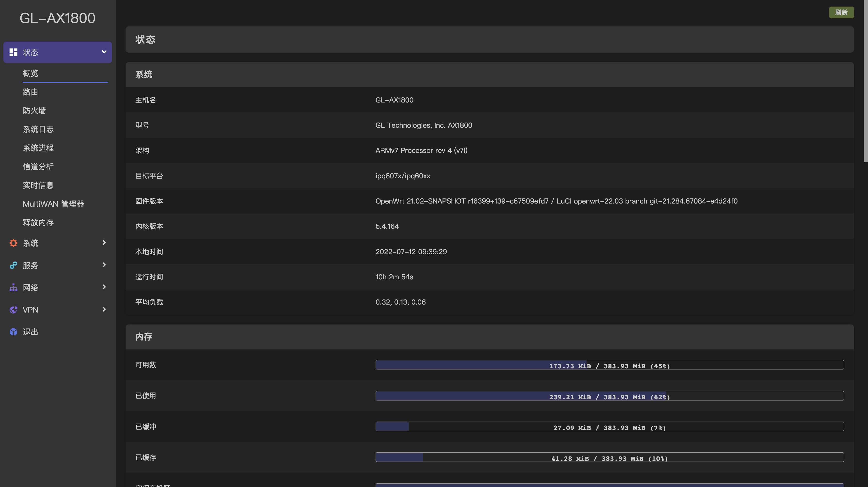
Task: Click the status dashboard grid icon
Action: pos(14,52)
